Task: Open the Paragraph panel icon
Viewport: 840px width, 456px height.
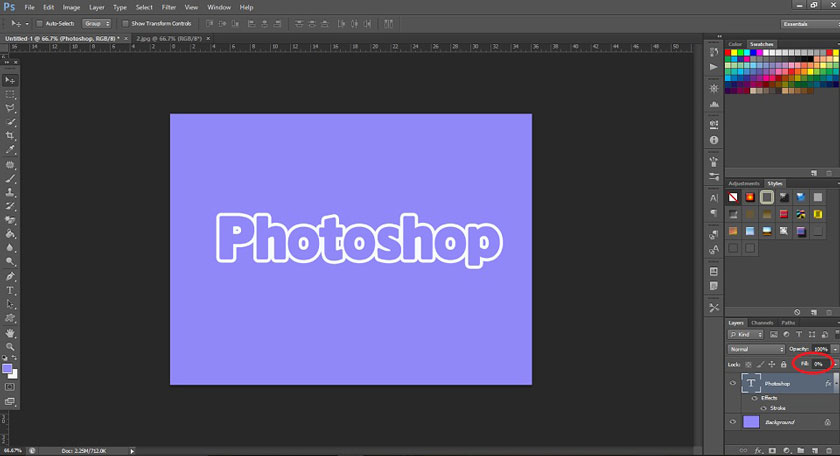Action: [x=714, y=213]
